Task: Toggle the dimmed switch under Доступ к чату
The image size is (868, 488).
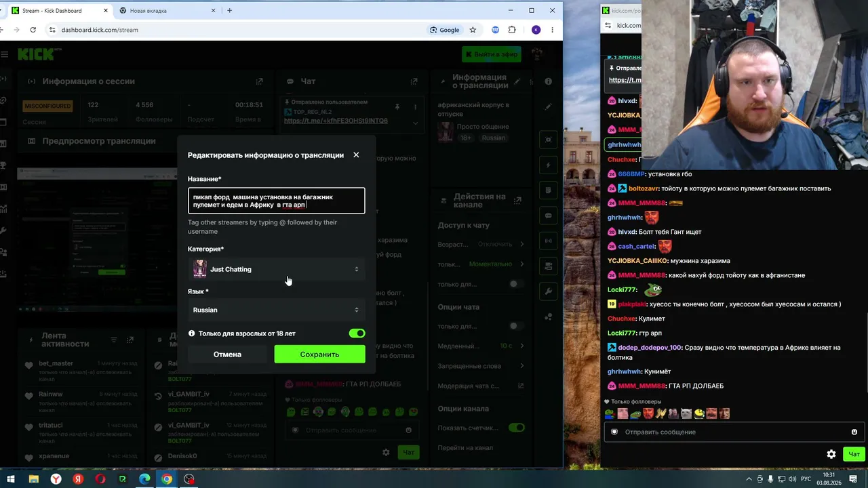Action: coord(517,284)
